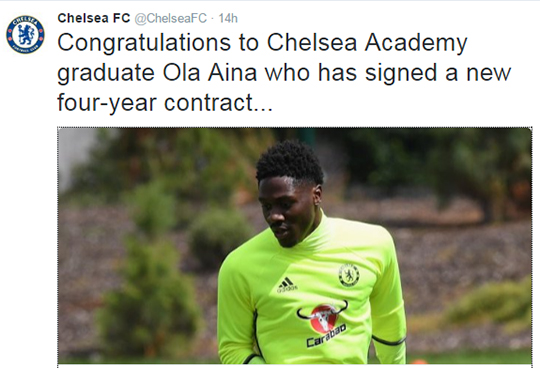Click the word Academy in the tweet

pyautogui.click(x=416, y=43)
